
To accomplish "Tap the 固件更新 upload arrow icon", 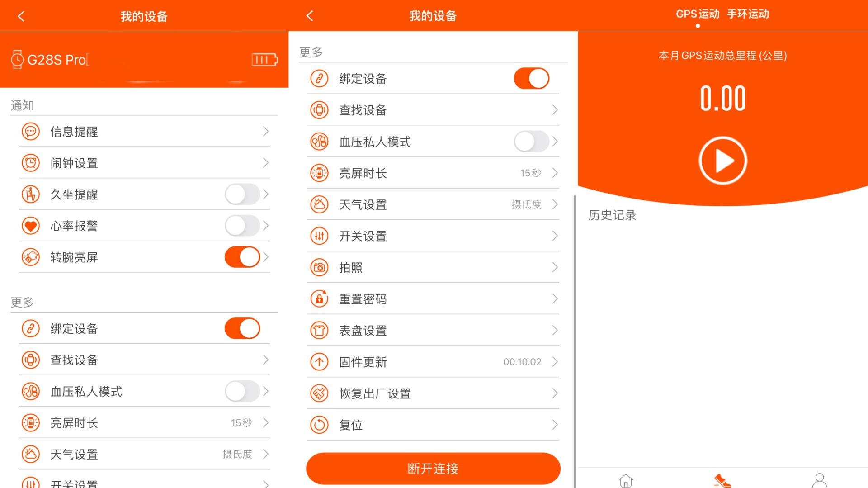I will pos(319,362).
